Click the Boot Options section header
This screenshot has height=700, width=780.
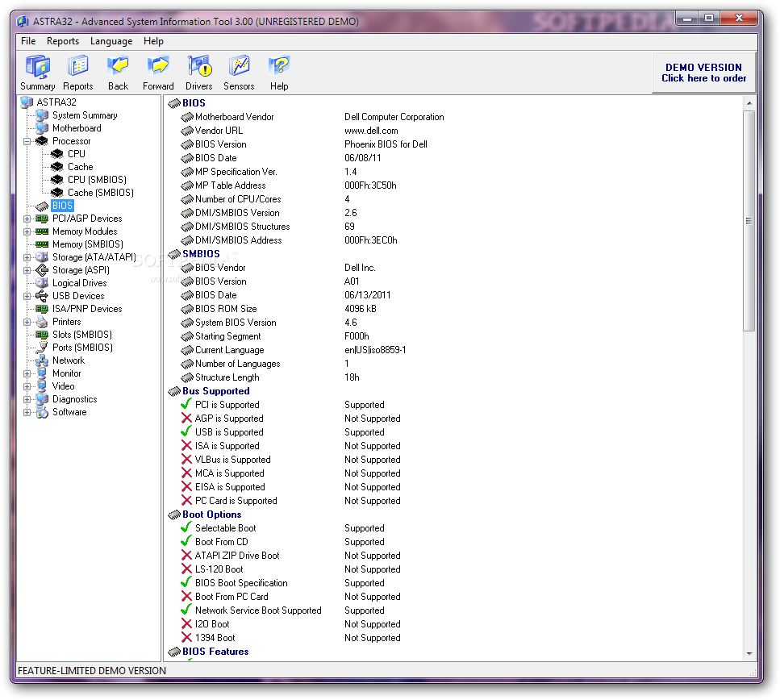click(x=212, y=515)
